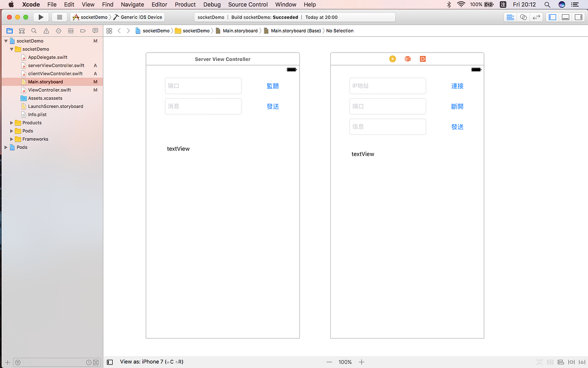Open the Product menu
Image resolution: width=588 pixels, height=368 pixels.
pos(185,4)
